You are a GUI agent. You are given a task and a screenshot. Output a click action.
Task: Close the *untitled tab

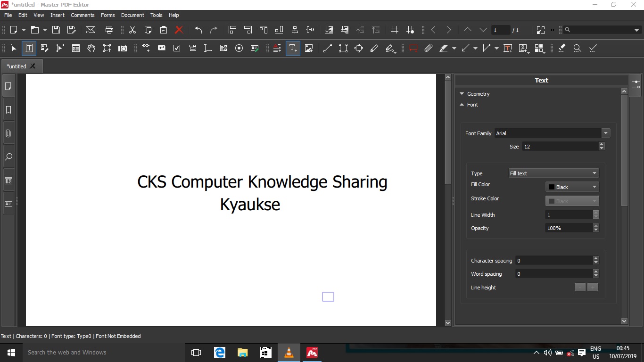[x=33, y=66]
